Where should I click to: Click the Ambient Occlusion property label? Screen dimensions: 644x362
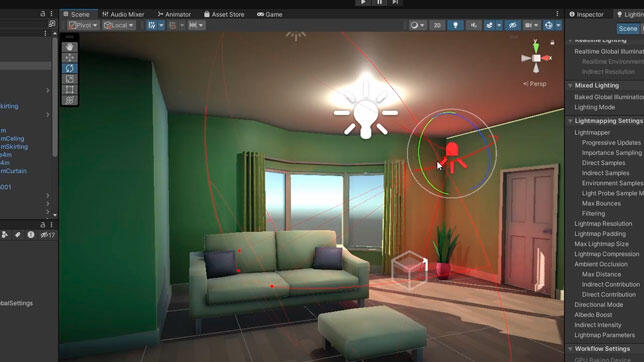[x=601, y=264]
